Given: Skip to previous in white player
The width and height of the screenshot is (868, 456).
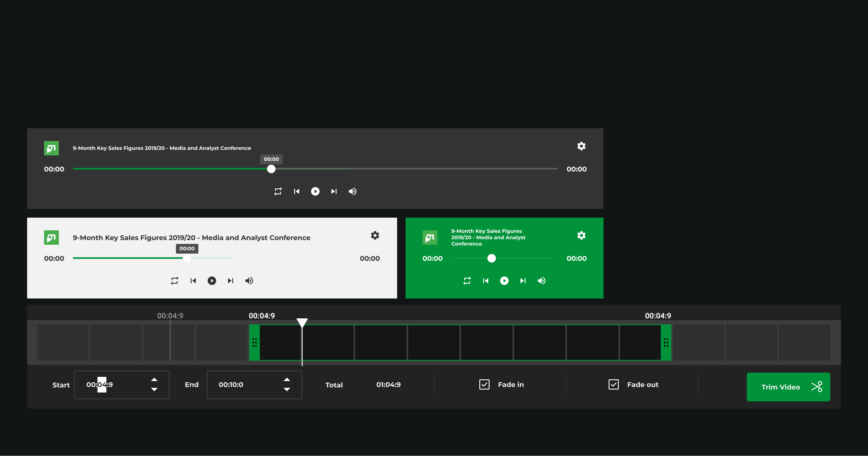Looking at the screenshot, I should click(193, 281).
